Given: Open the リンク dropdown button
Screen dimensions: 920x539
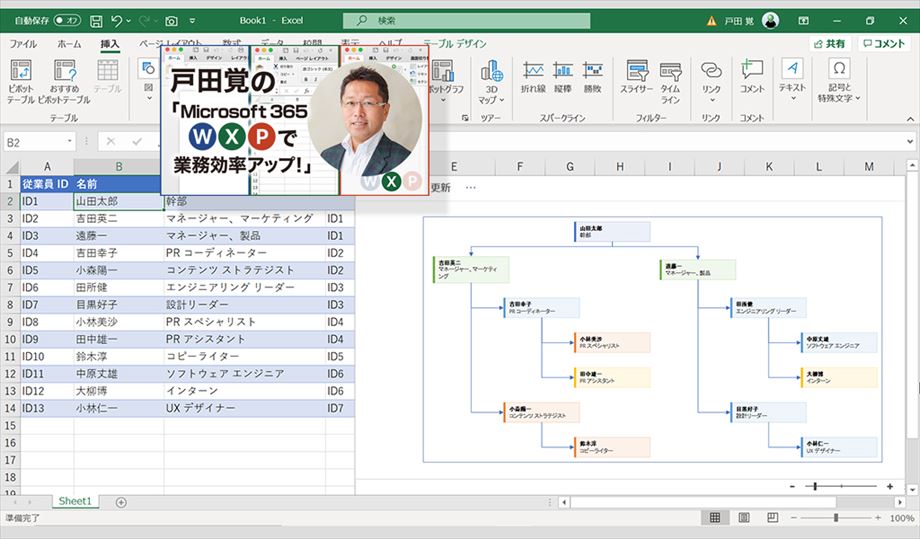Looking at the screenshot, I should (711, 81).
